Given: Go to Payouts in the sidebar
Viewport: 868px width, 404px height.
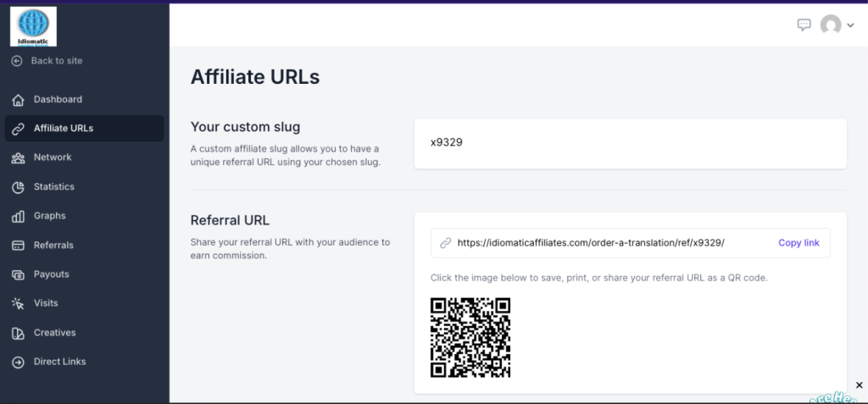Looking at the screenshot, I should (52, 274).
